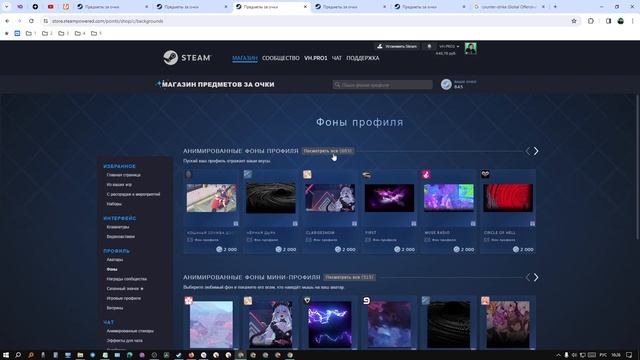Bookmark this page with the star icon
Viewport: 640px width, 360px height.
pyautogui.click(x=574, y=21)
